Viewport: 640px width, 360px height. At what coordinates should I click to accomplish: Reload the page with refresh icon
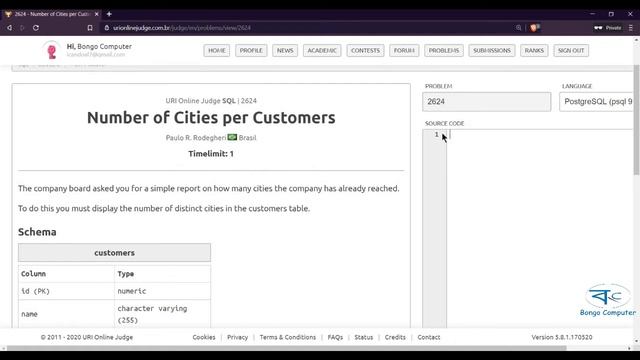[36, 28]
